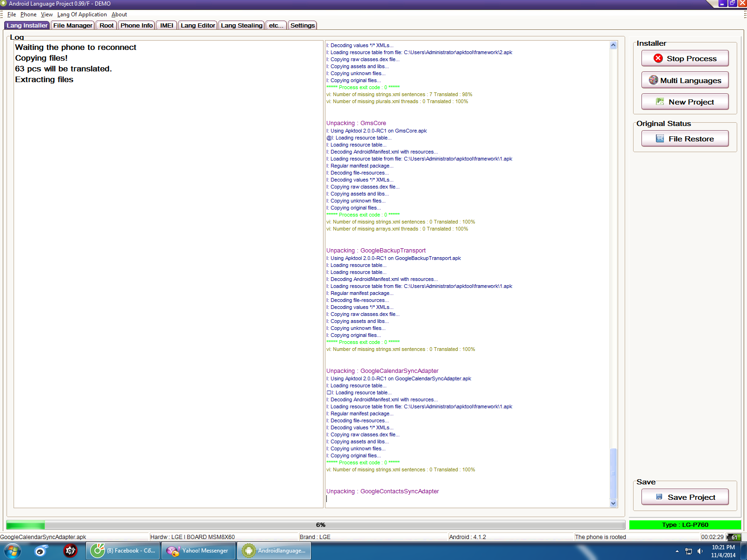
Task: Click 'Waiting the phone to reconnect' text
Action: coord(76,47)
